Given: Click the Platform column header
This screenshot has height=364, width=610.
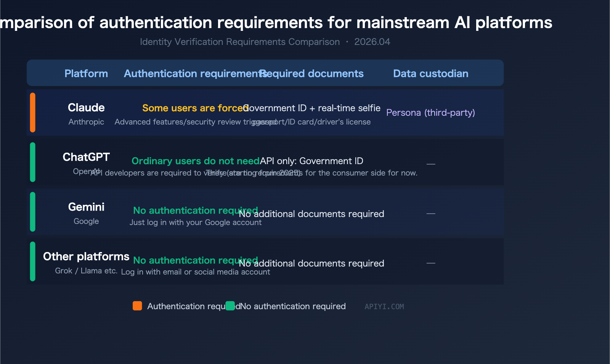Looking at the screenshot, I should coord(86,73).
